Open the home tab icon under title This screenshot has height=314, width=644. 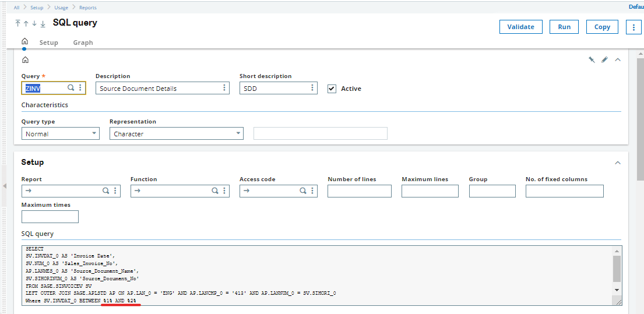24,41
